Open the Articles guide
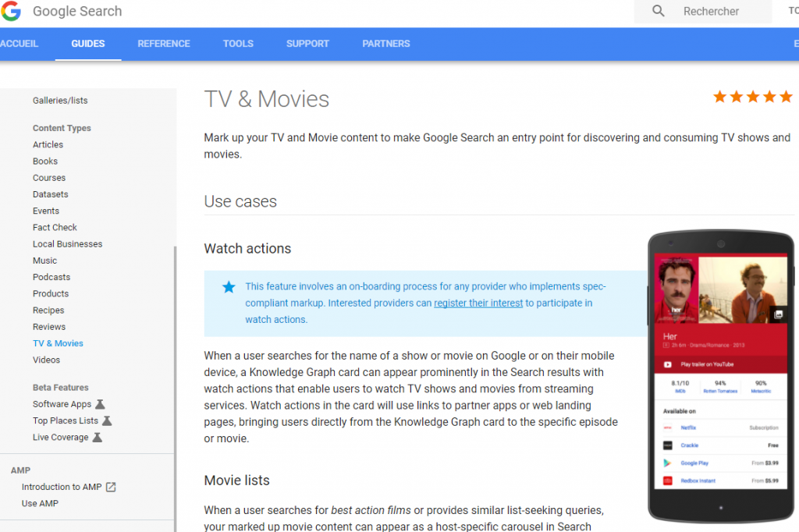Image resolution: width=799 pixels, height=532 pixels. 48,145
